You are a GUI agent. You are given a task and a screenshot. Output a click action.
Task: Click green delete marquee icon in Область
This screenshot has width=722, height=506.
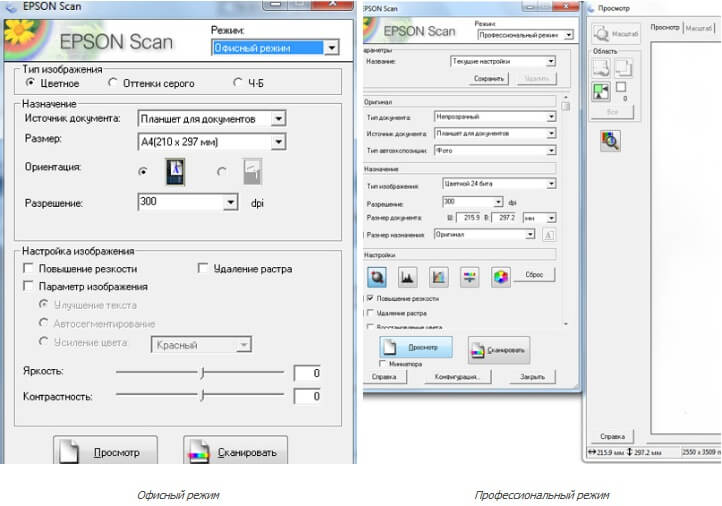coord(601,92)
